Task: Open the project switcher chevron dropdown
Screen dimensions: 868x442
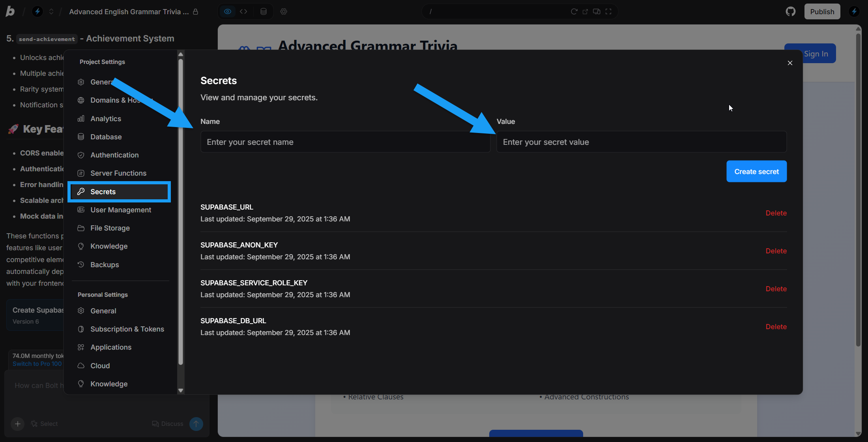Action: [51, 11]
